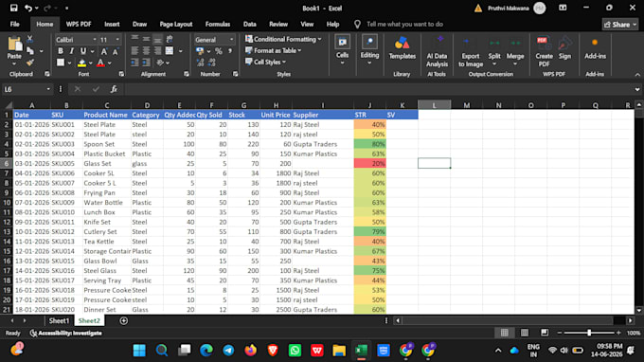644x362 pixels.
Task: Open the General number format dropdown
Action: 231,40
